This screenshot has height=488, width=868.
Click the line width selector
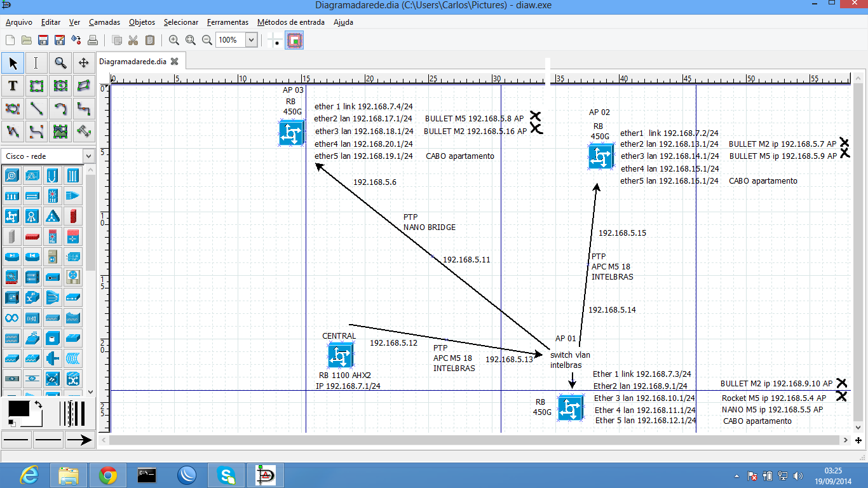(72, 413)
